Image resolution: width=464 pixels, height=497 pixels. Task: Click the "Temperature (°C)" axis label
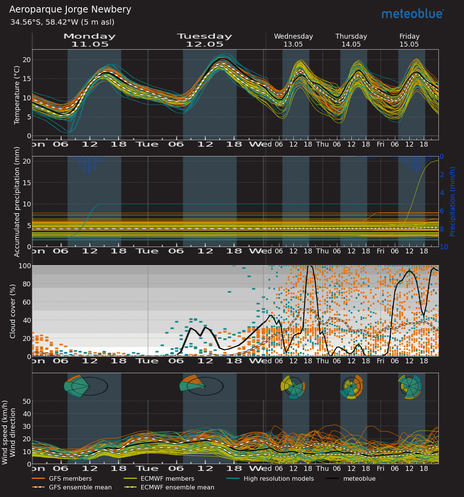17,95
